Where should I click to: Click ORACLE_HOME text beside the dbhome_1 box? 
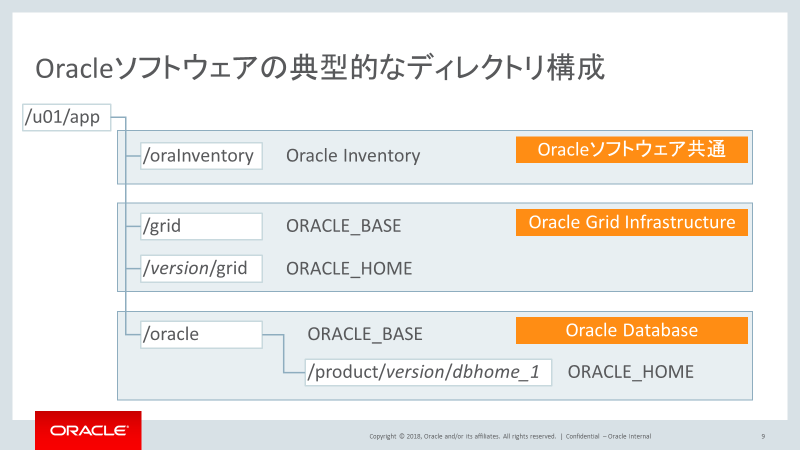630,372
